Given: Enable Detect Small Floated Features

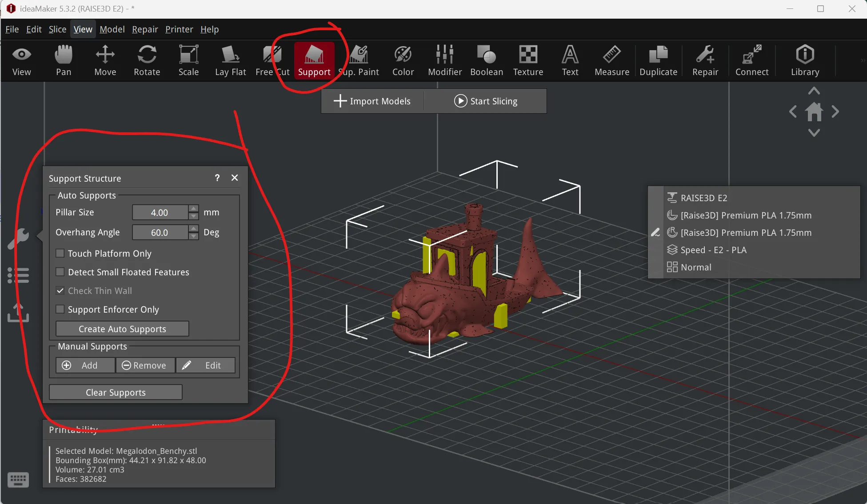Looking at the screenshot, I should 60,272.
